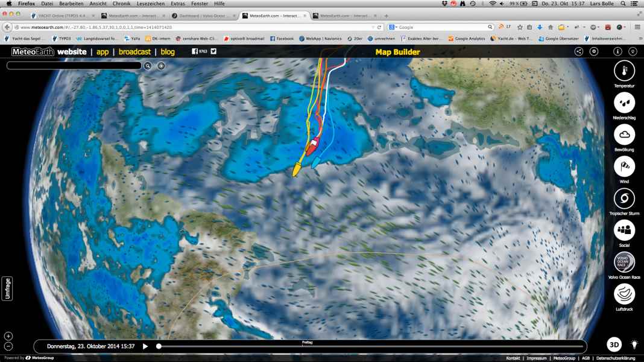The width and height of the screenshot is (644, 362).
Task: Open the blog link in header
Action: [168, 52]
